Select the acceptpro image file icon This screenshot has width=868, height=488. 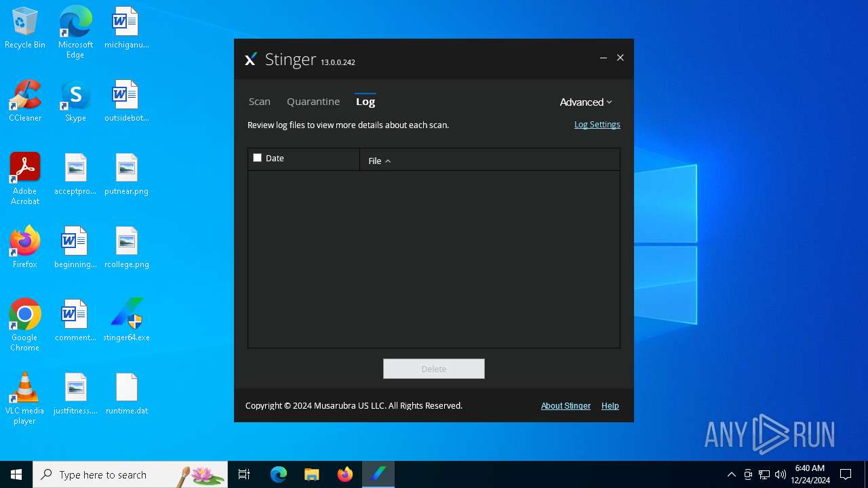[75, 175]
